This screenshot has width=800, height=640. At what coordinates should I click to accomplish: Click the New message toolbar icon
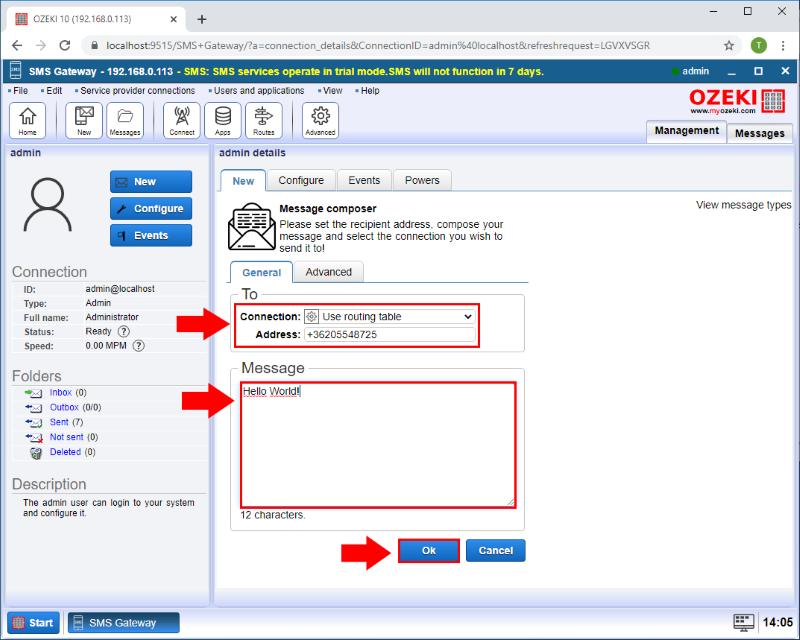point(84,120)
